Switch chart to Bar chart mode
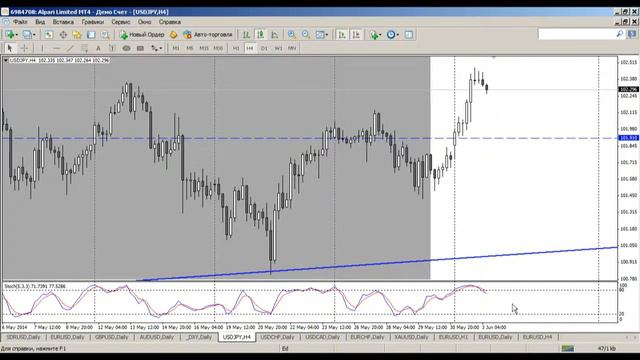 click(x=246, y=35)
